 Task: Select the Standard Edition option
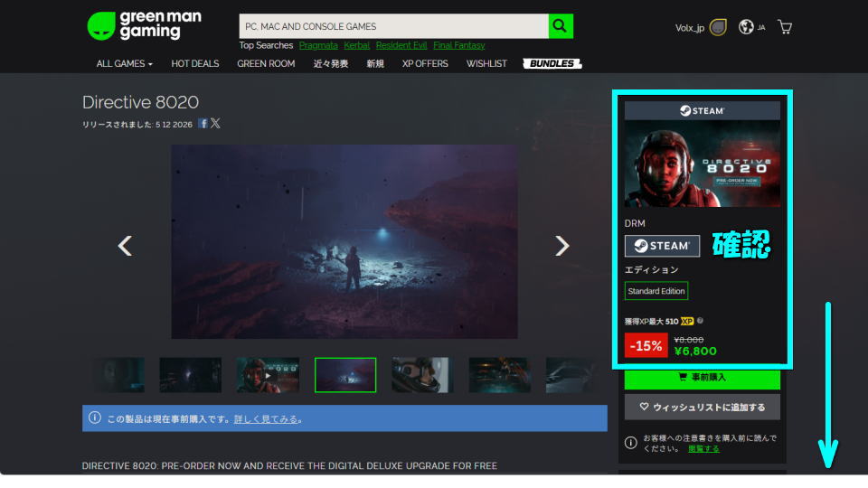click(656, 291)
